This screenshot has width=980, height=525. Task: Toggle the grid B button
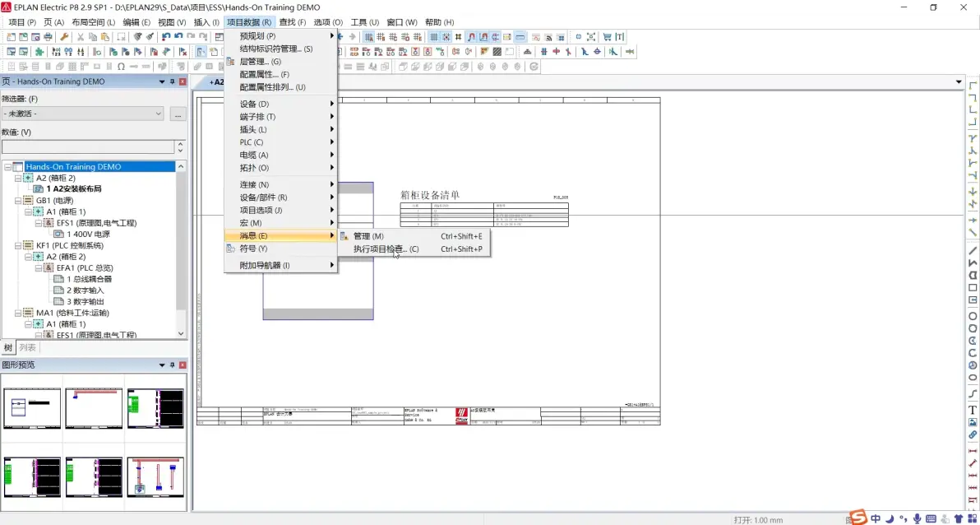(381, 37)
